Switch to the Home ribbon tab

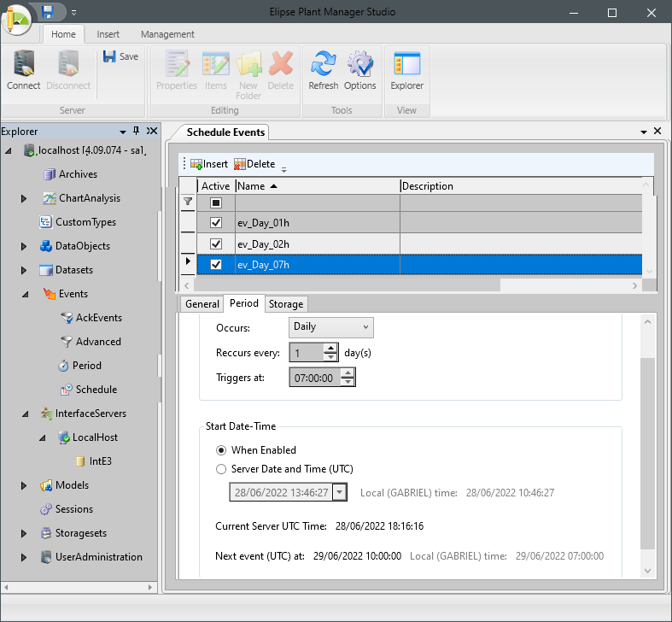(x=63, y=34)
